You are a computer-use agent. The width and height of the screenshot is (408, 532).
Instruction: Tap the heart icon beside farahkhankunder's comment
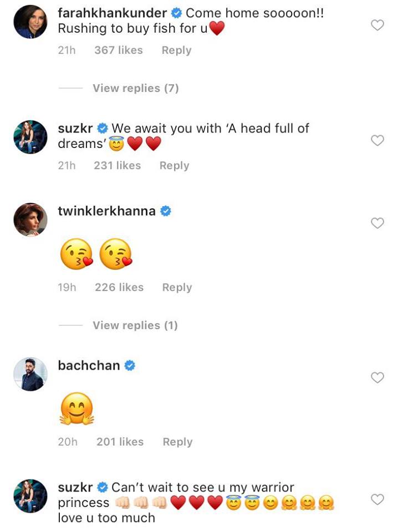click(378, 25)
